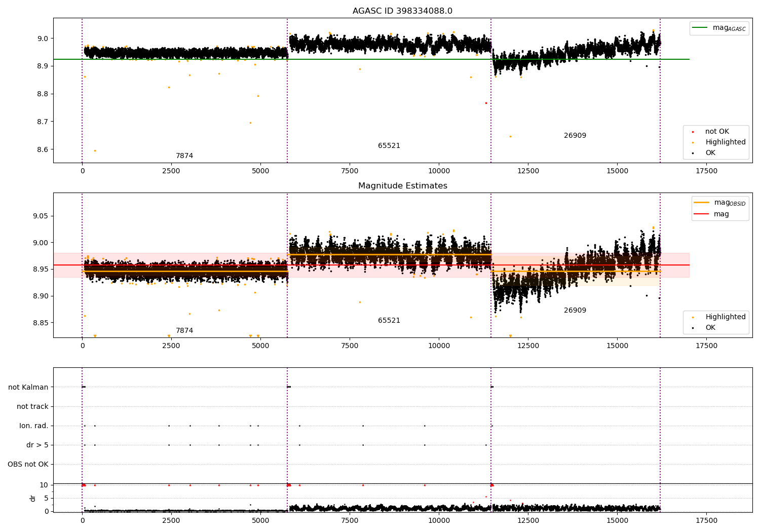Viewport: 760px width, 532px height.
Task: Click the red 'not OK' data point in top plot
Action: click(x=486, y=103)
